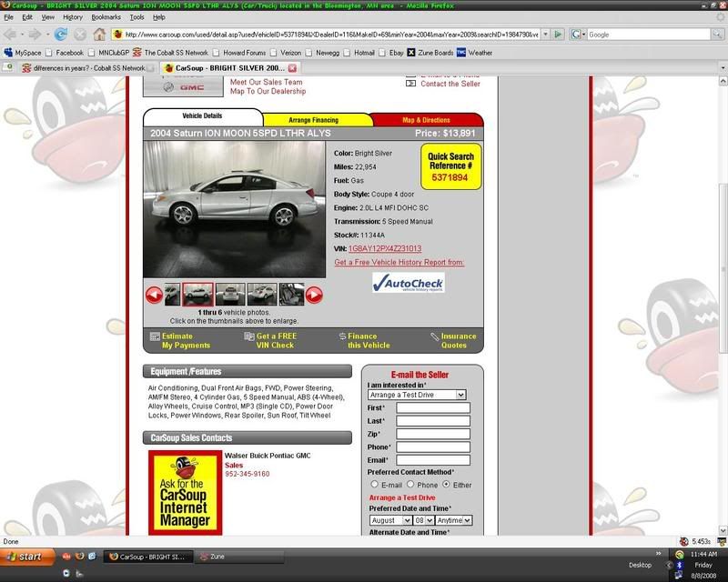728x582 pixels.
Task: Open the Anytime preferred time dropdown
Action: pos(453,520)
